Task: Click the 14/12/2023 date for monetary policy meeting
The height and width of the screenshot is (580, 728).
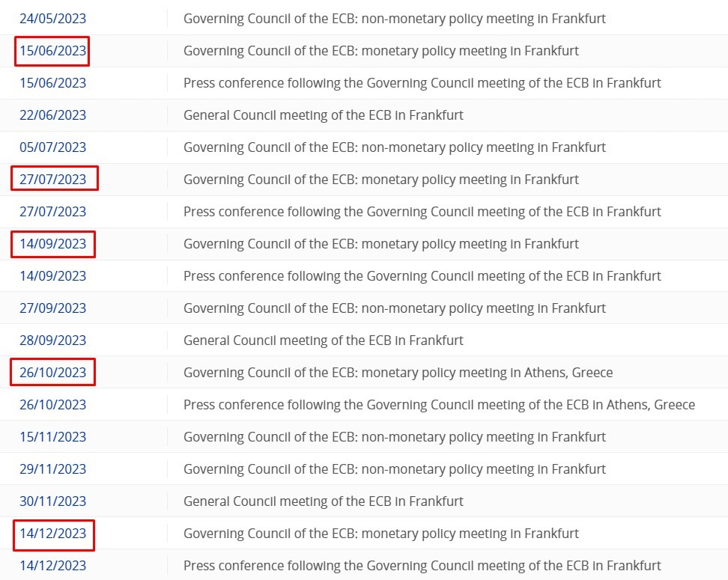Action: pos(52,533)
